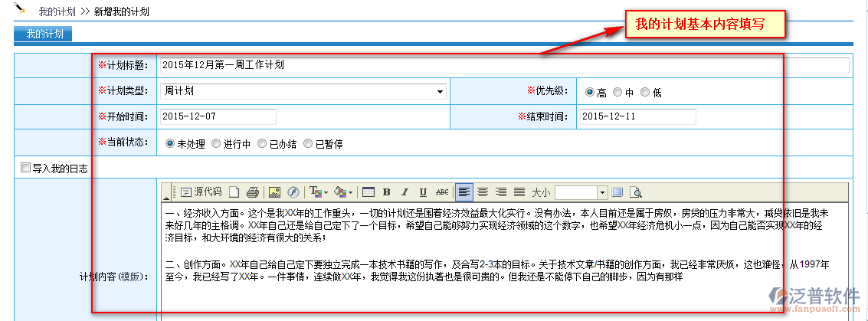Click the 计划标题 input field
The height and width of the screenshot is (321, 868).
click(504, 65)
